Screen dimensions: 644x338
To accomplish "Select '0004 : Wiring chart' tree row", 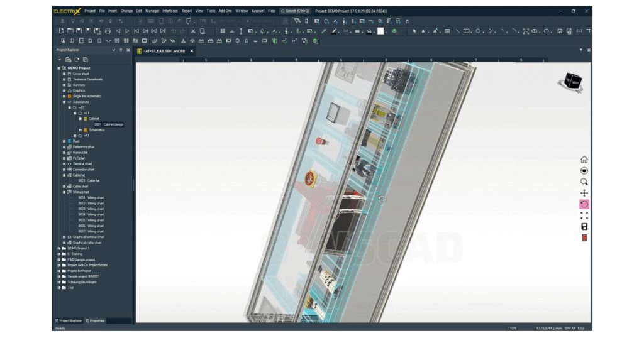I will tap(91, 214).
